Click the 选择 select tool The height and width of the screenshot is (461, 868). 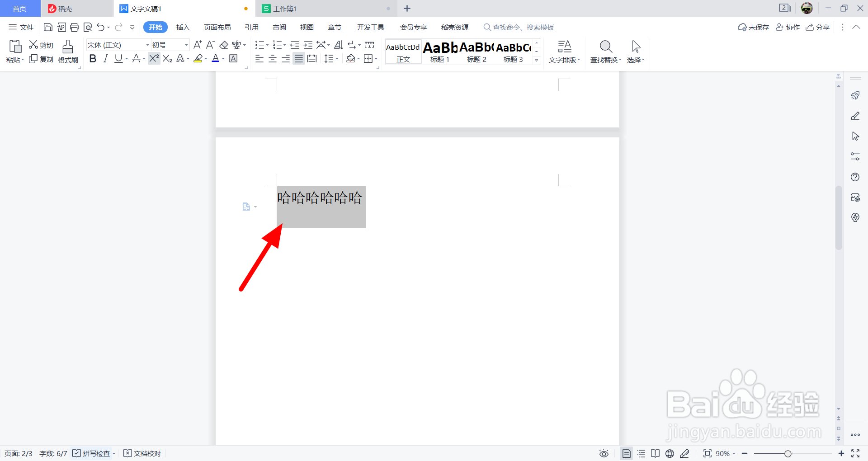pyautogui.click(x=636, y=52)
